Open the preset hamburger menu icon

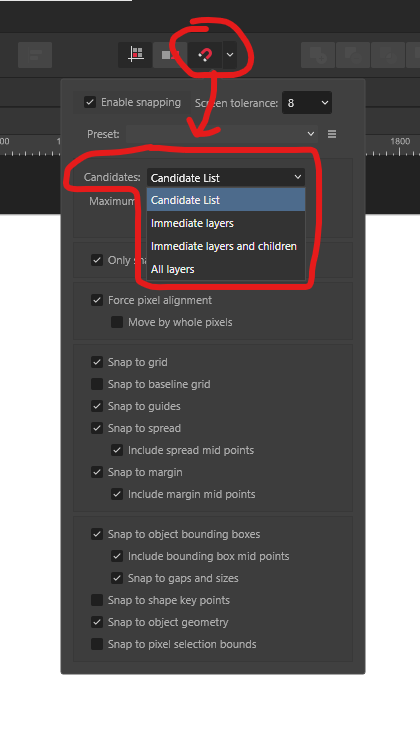tap(332, 134)
